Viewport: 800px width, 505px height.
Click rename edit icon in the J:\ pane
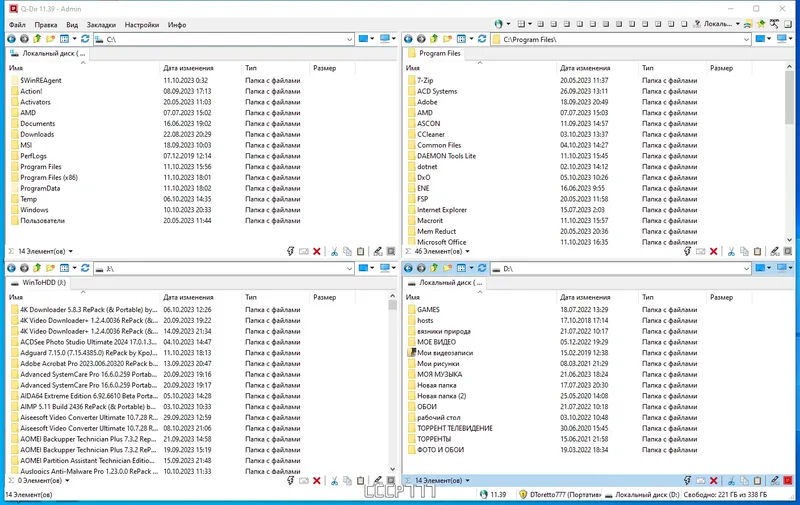click(x=378, y=481)
